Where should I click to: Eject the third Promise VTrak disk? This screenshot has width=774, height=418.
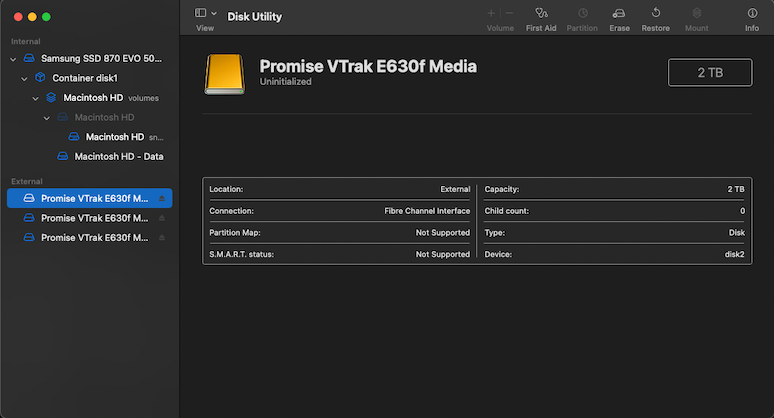coord(162,238)
